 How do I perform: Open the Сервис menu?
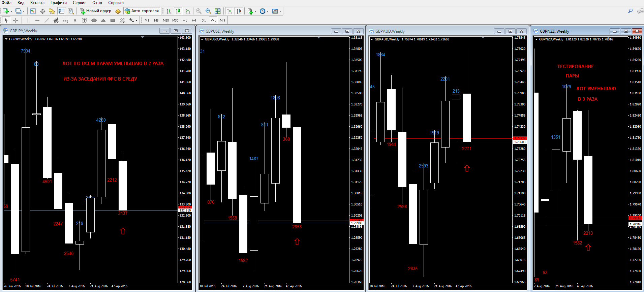80,3
